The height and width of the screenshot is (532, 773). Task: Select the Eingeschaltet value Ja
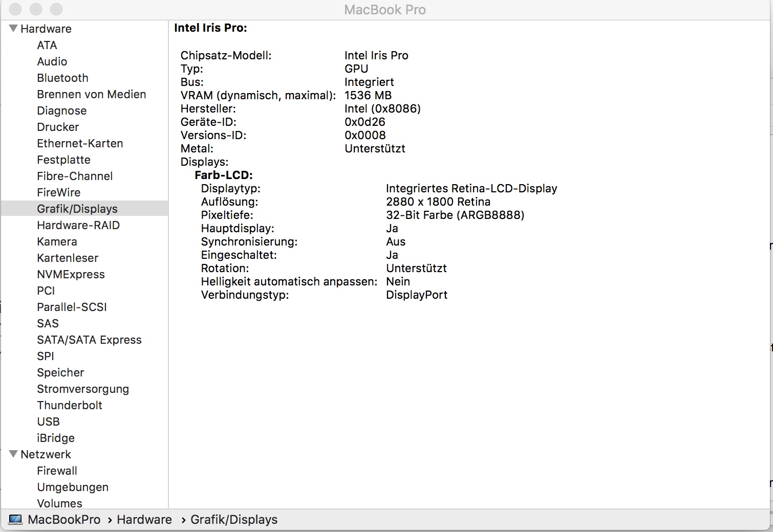[392, 255]
